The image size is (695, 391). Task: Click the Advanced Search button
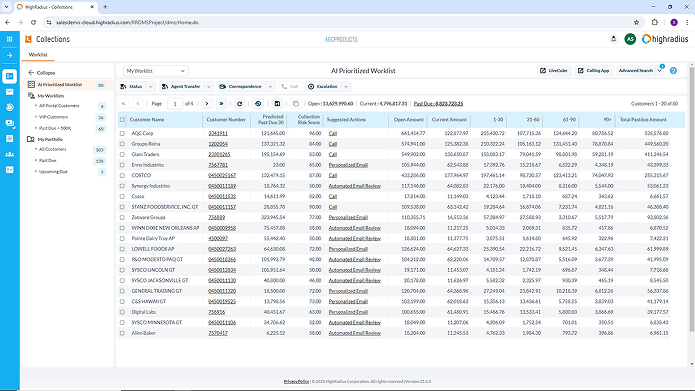pos(636,70)
